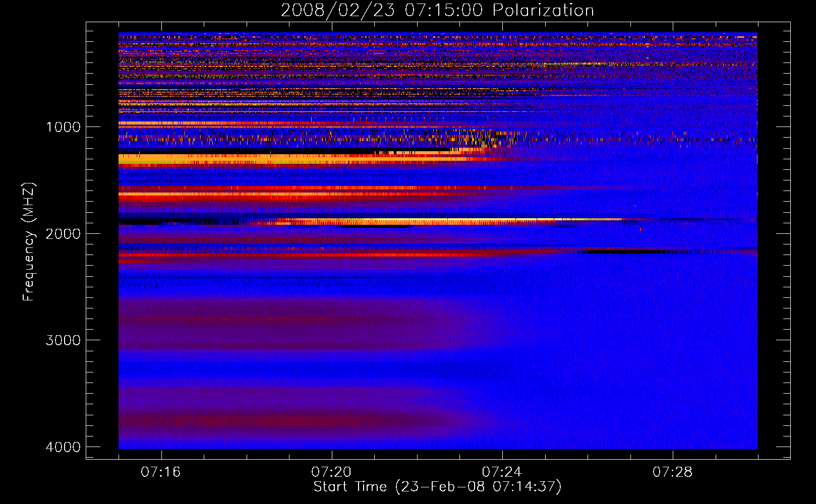Click the 'Start Time (23-Feb-08 07:14:37)' label

pos(437,487)
